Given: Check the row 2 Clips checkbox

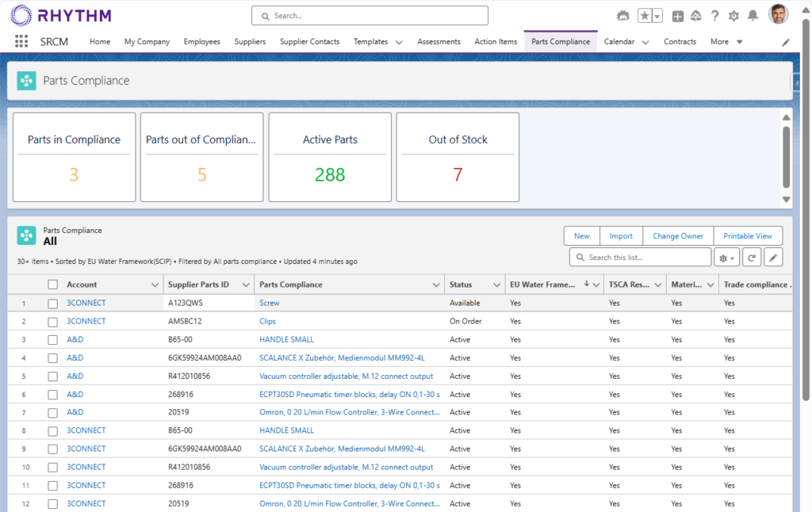Looking at the screenshot, I should tap(53, 322).
